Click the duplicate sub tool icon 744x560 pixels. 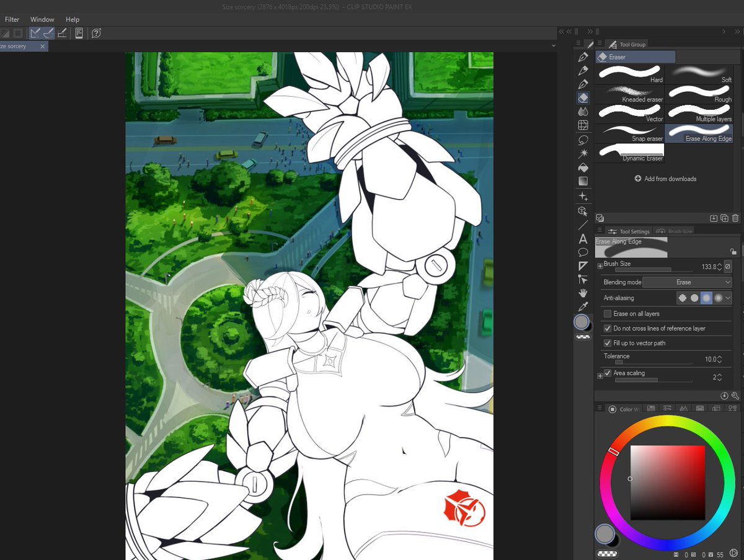725,218
